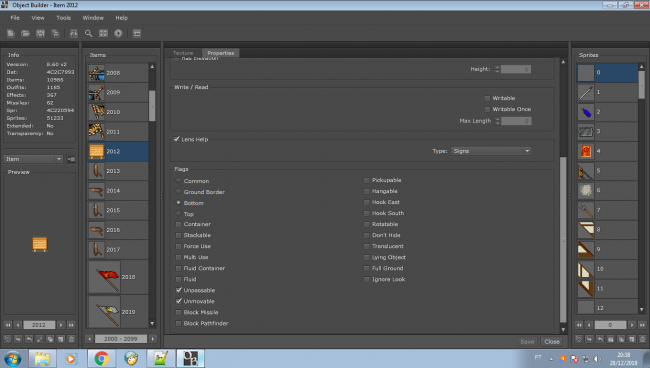Click the Sprites list scroll down arrow

(642, 309)
